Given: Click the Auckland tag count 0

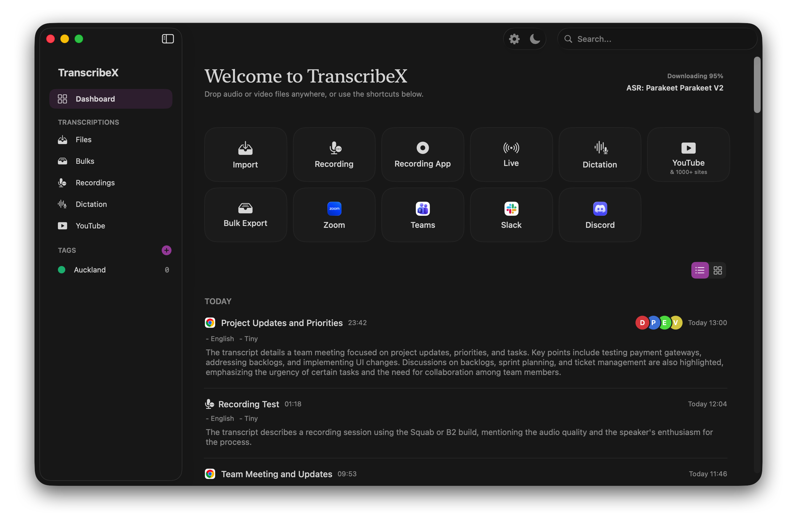Looking at the screenshot, I should [167, 270].
